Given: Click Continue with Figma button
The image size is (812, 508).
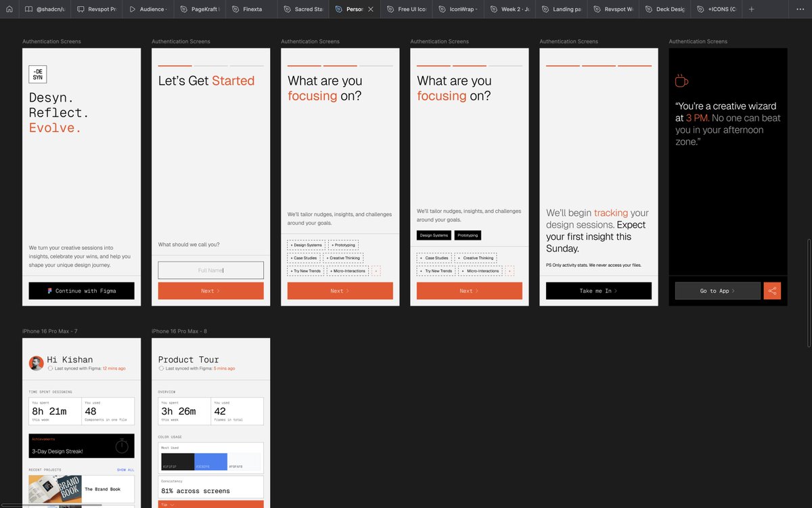Looking at the screenshot, I should pos(81,291).
